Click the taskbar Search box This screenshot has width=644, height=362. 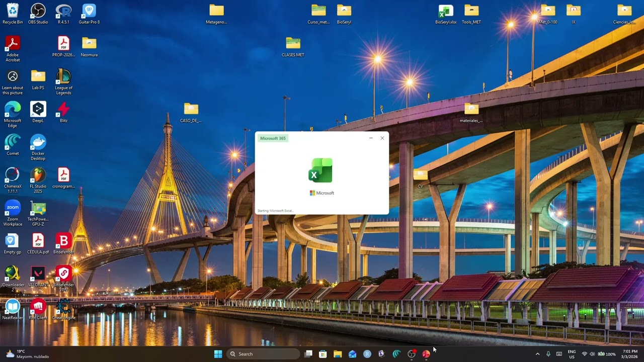coord(264,354)
